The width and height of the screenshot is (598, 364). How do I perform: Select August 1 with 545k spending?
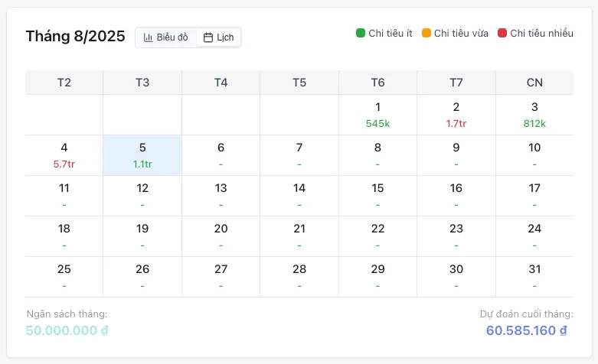pos(377,115)
